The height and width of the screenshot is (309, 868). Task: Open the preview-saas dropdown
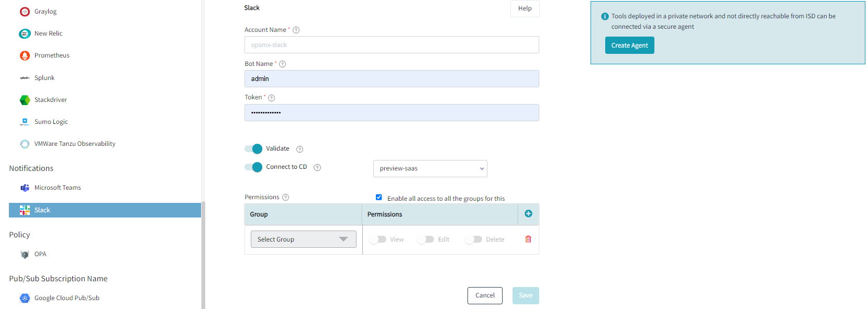pyautogui.click(x=430, y=168)
